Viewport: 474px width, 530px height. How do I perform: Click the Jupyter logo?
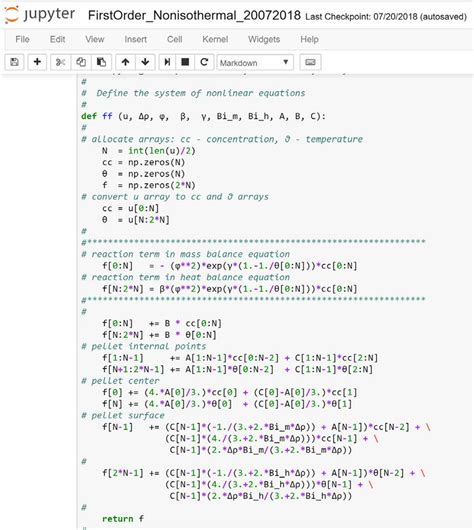click(40, 15)
